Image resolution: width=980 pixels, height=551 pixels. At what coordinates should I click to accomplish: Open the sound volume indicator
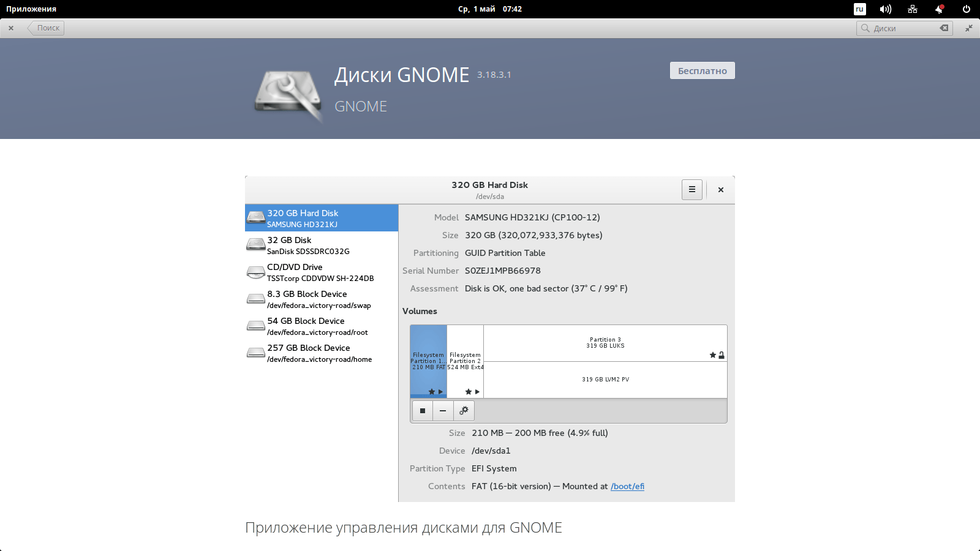tap(886, 9)
